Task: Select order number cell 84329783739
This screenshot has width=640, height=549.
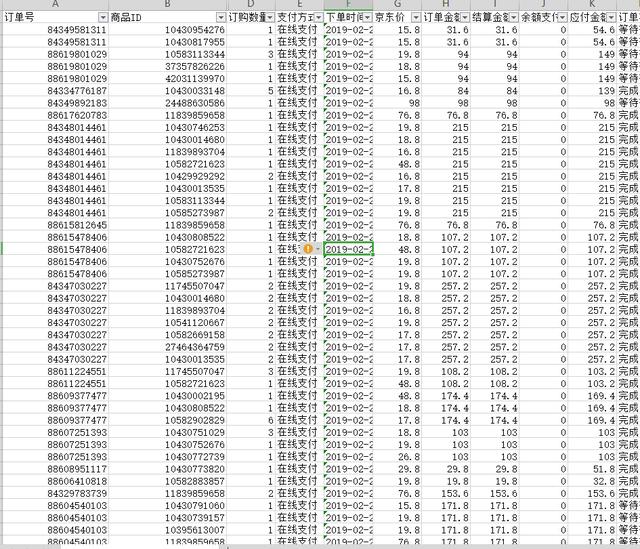Action: point(56,493)
